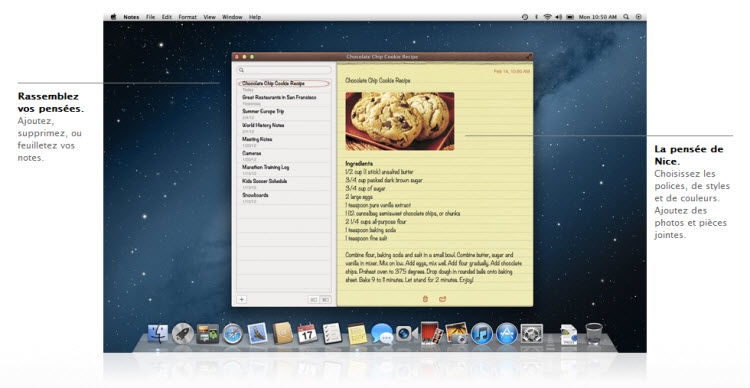Open Calendar from the dock
The height and width of the screenshot is (388, 750).
(307, 333)
